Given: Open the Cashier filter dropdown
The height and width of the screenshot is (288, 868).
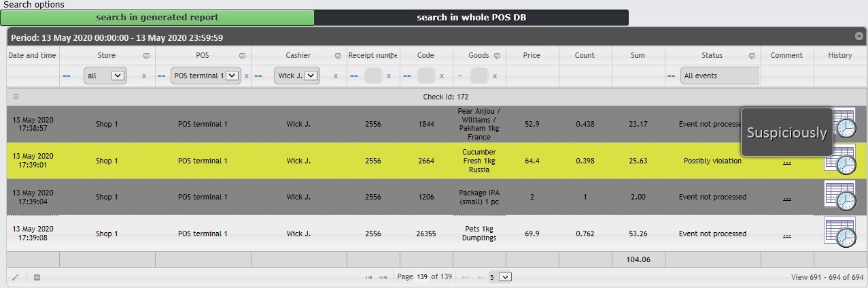Looking at the screenshot, I should [311, 76].
